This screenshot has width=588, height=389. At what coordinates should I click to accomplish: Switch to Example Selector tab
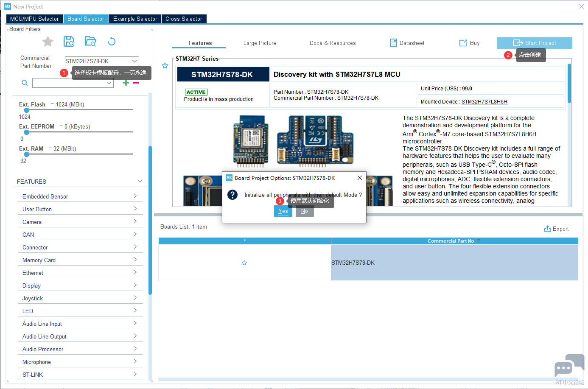coord(135,19)
